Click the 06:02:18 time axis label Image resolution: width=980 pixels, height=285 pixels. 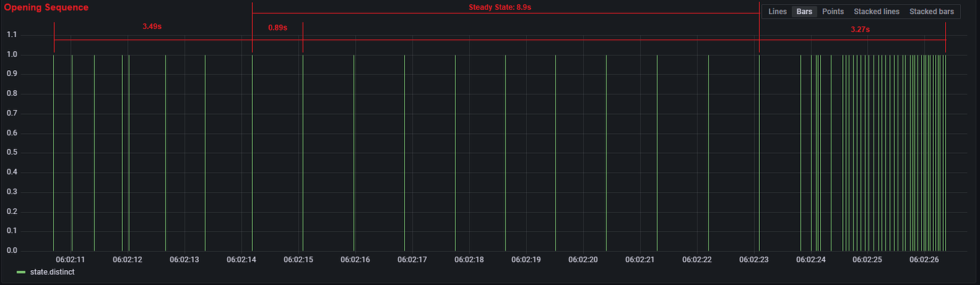pyautogui.click(x=469, y=259)
